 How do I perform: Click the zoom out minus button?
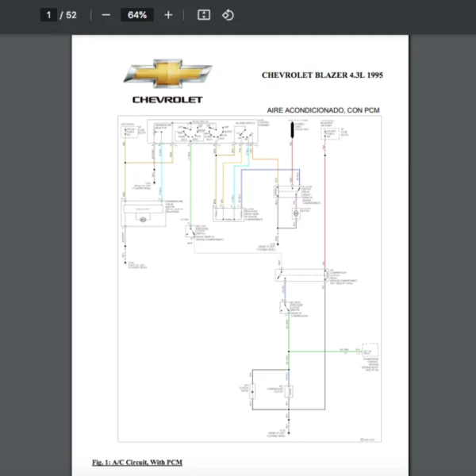(x=106, y=15)
